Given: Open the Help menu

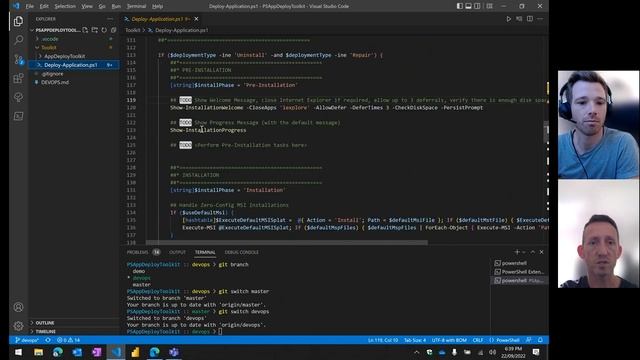Looking at the screenshot, I should [x=158, y=6].
